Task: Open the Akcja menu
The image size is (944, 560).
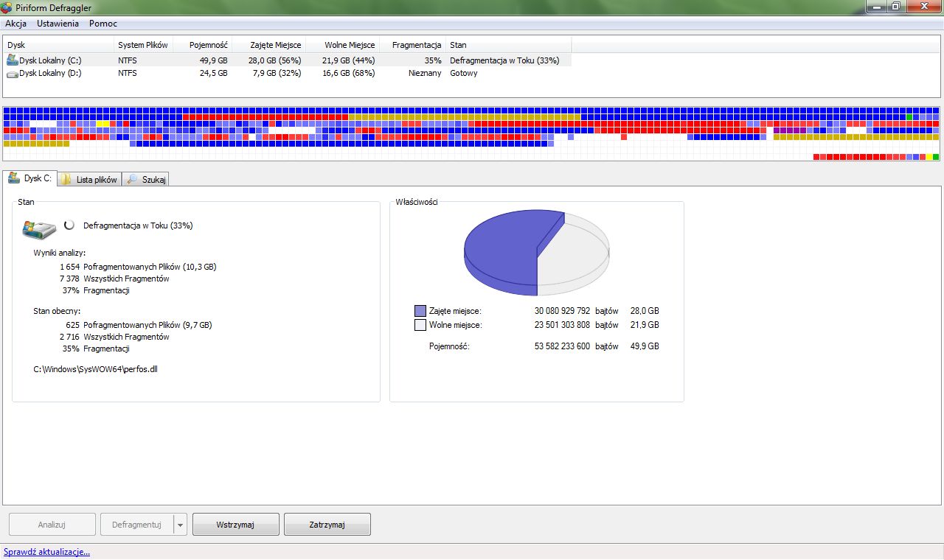Action: 16,23
